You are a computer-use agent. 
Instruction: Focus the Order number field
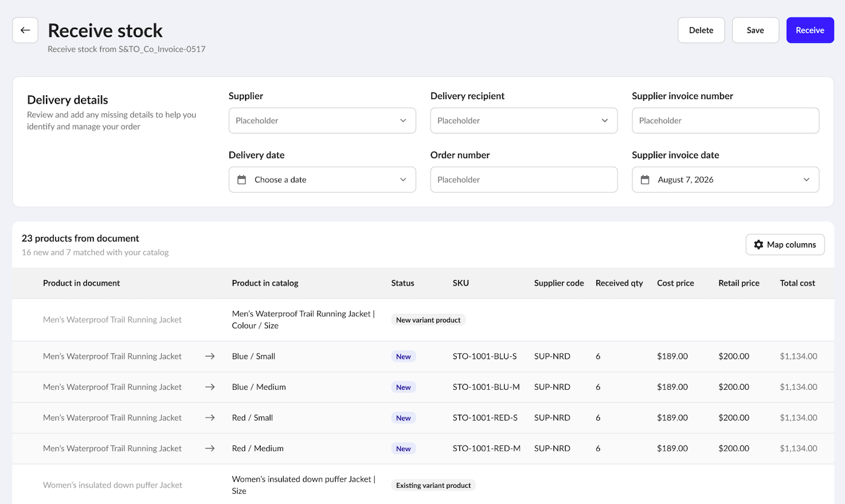pos(524,180)
